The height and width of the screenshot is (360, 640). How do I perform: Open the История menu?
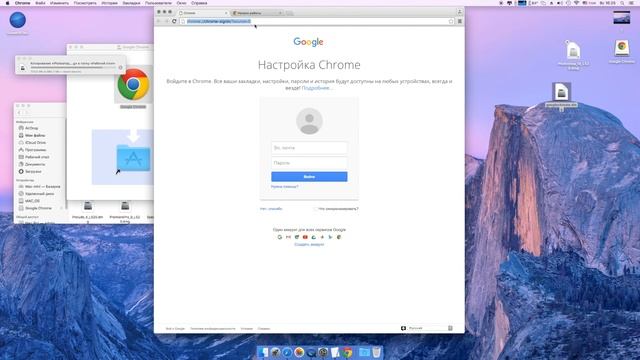click(109, 3)
